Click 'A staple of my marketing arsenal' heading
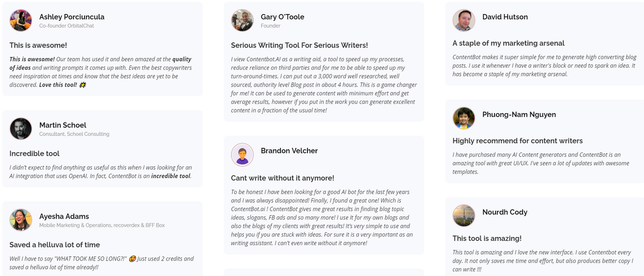This screenshot has height=276, width=644. click(x=508, y=43)
